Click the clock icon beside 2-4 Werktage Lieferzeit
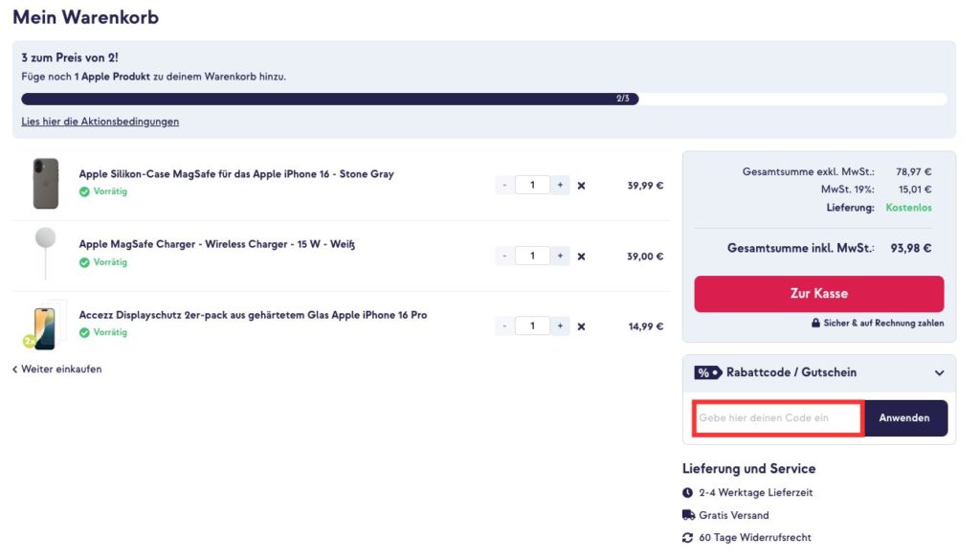The width and height of the screenshot is (980, 560). point(687,492)
